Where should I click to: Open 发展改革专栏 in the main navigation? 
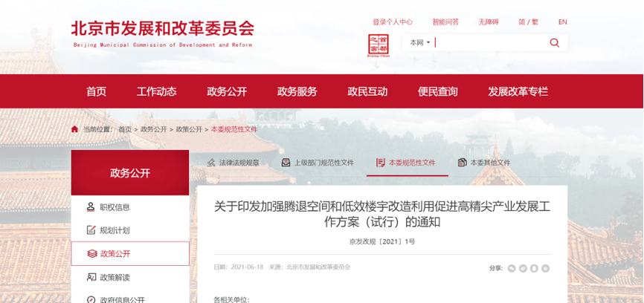point(518,91)
